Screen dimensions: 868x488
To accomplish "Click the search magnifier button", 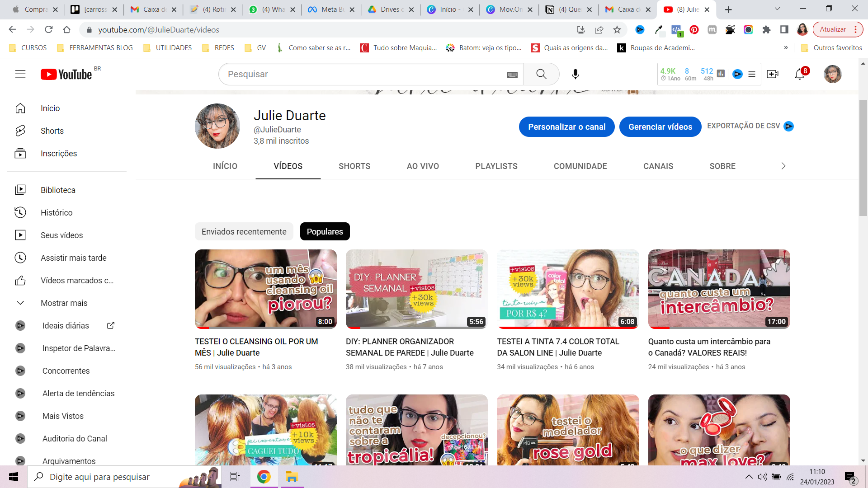I will [541, 74].
